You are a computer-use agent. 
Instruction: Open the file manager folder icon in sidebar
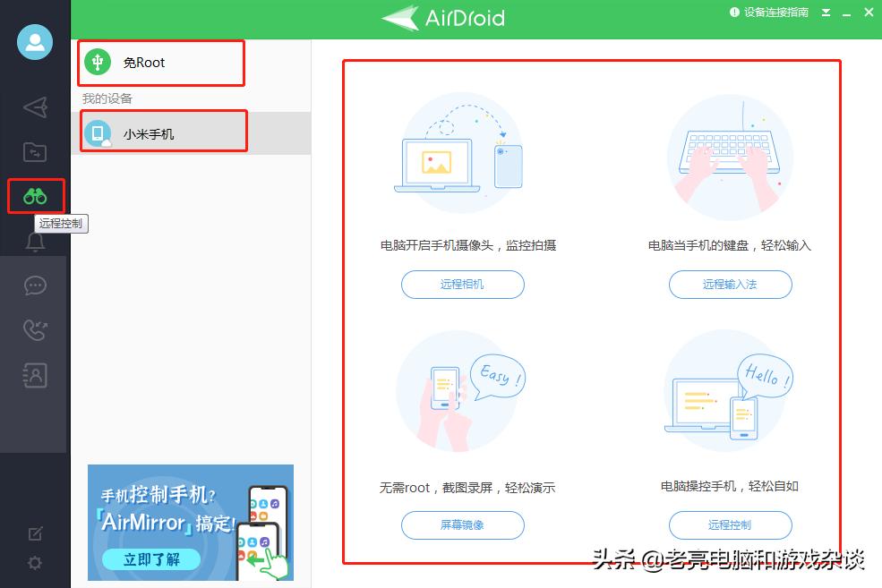(x=34, y=152)
